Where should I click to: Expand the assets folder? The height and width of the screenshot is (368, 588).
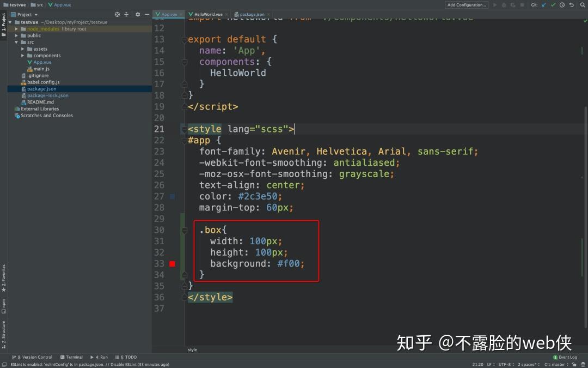tap(22, 49)
